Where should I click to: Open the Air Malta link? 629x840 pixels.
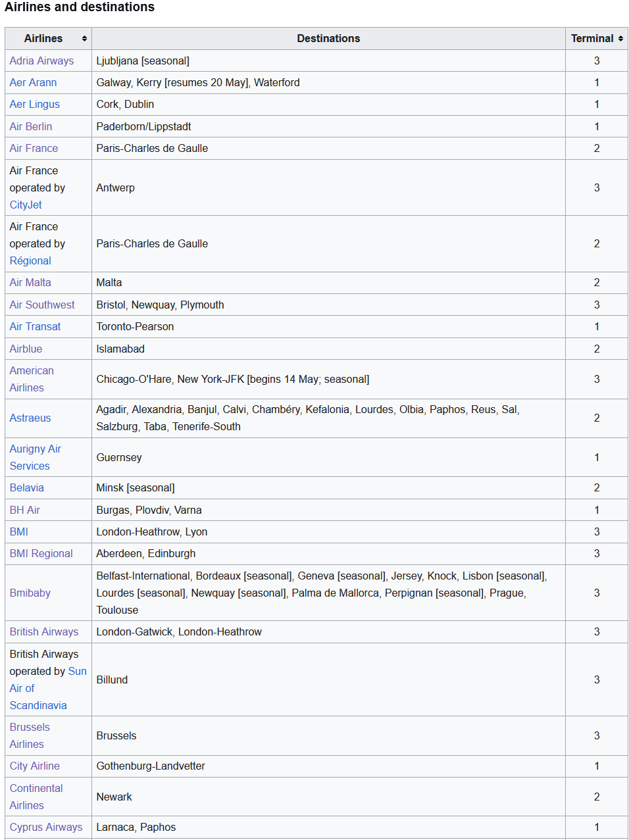tap(30, 282)
